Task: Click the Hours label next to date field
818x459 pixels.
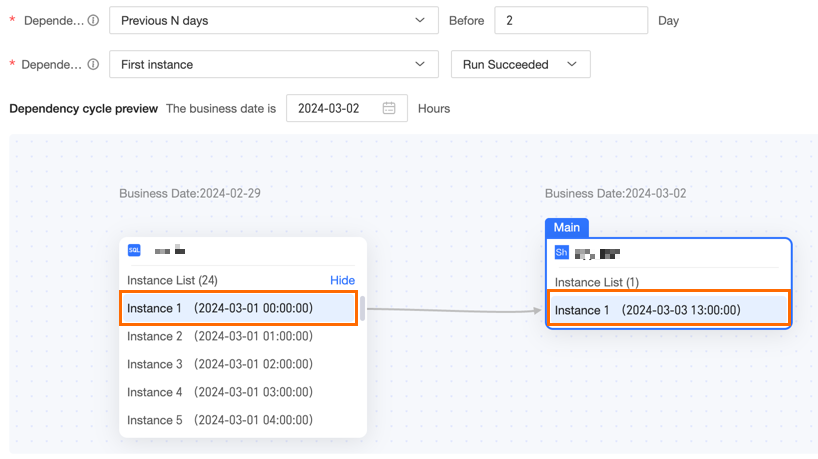Action: (x=434, y=108)
